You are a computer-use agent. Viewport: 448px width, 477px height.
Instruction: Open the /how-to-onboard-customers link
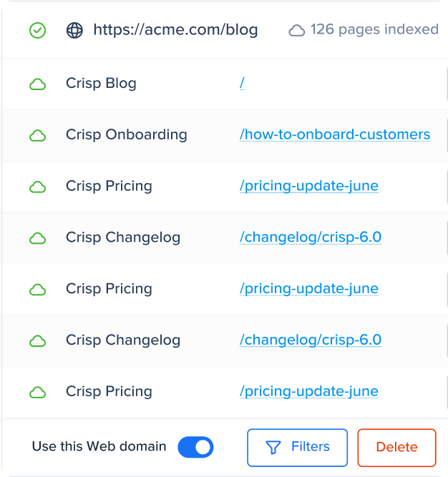[x=335, y=135]
